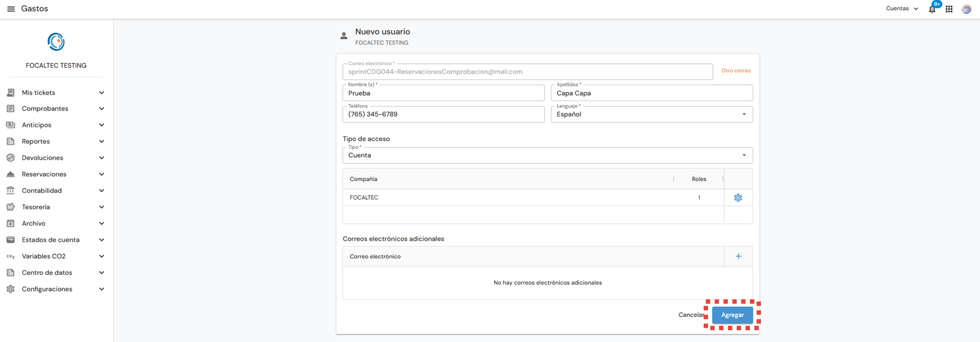Click the Teléfono input field
The image size is (980, 342).
443,114
